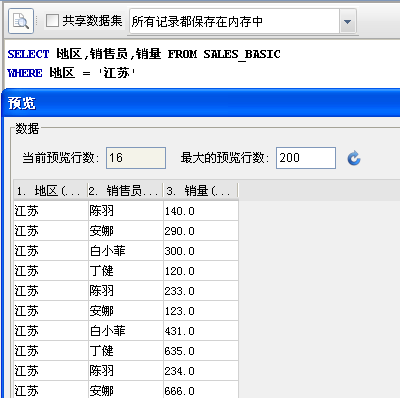Click 白小菲 in the 300.0 row
This screenshot has width=400, height=398.
pyautogui.click(x=126, y=251)
